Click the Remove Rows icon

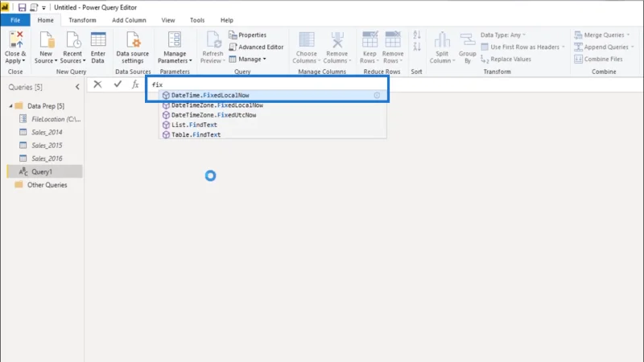pos(393,40)
